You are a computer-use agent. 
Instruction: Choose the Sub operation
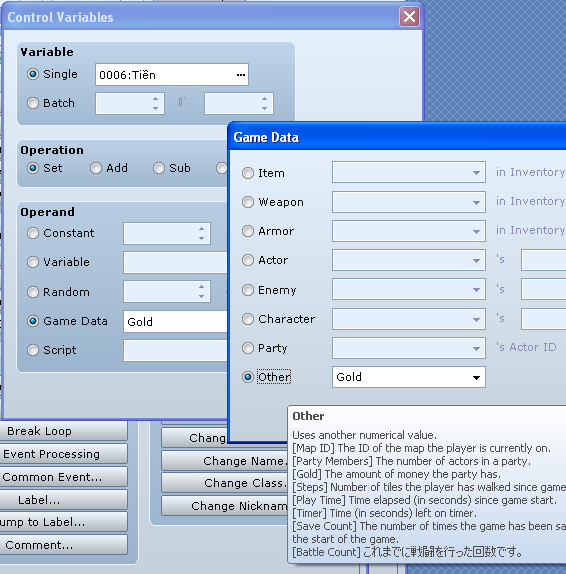pyautogui.click(x=159, y=168)
